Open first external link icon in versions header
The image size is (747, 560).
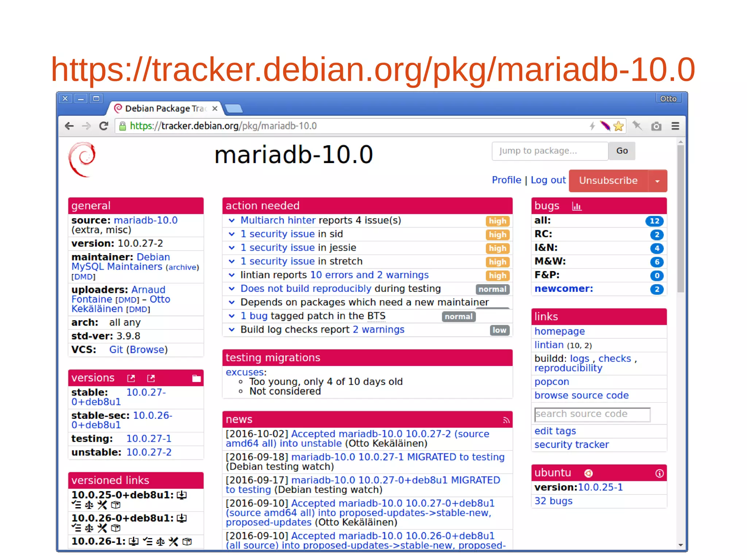[x=131, y=378]
